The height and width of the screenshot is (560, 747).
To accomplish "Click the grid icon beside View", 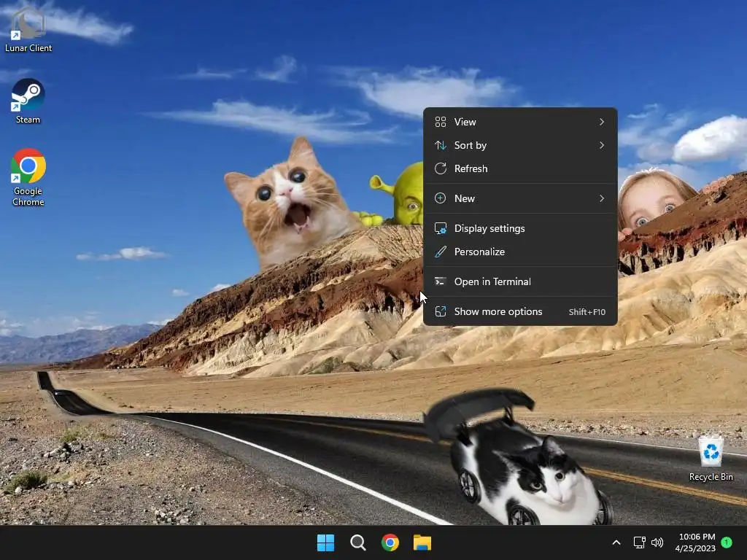I will pos(441,122).
